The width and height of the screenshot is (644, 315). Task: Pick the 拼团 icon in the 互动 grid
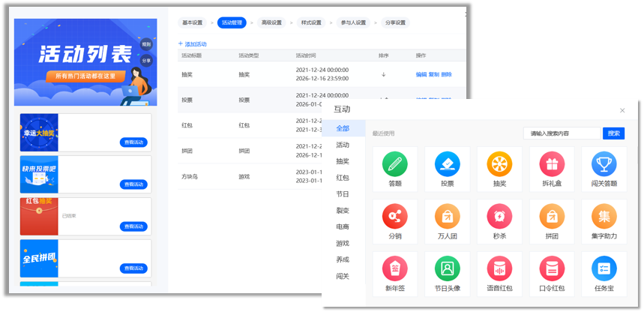coord(552,217)
